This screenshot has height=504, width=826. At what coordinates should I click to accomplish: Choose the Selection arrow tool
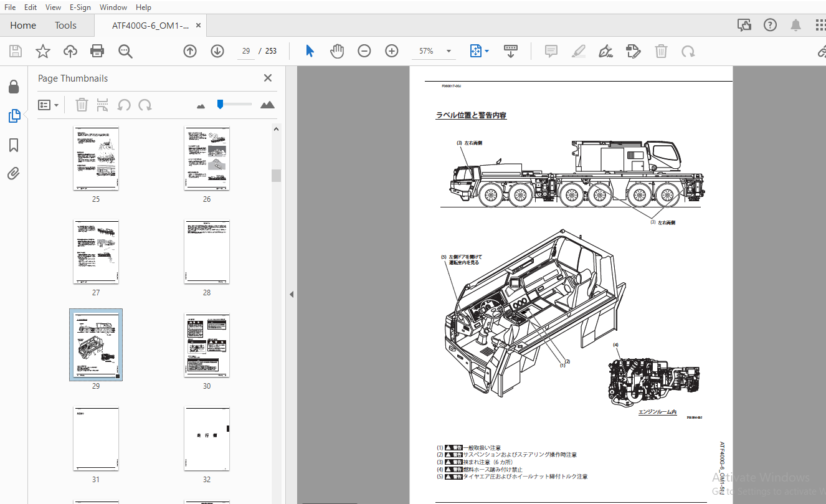tap(310, 51)
